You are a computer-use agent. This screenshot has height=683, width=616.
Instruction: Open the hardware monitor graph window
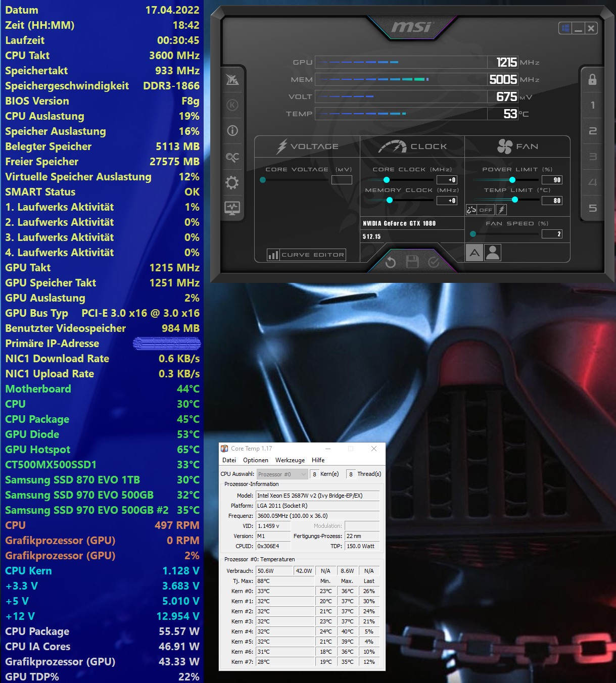(x=232, y=208)
